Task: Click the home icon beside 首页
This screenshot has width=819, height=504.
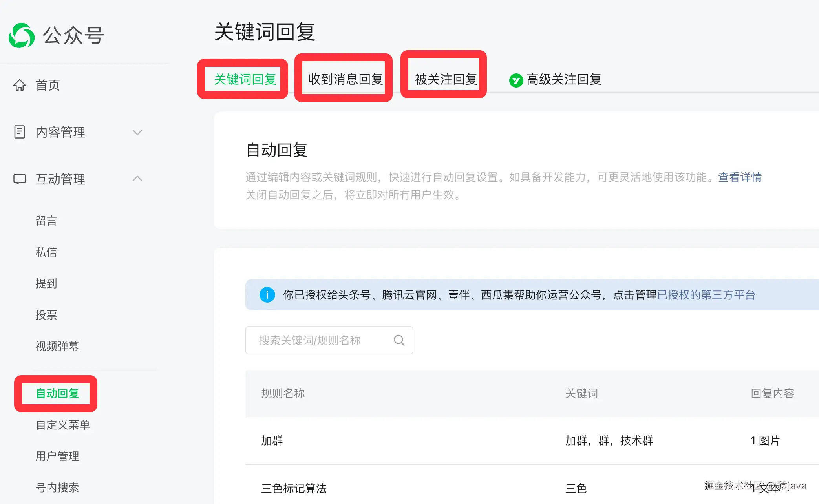Action: point(20,85)
